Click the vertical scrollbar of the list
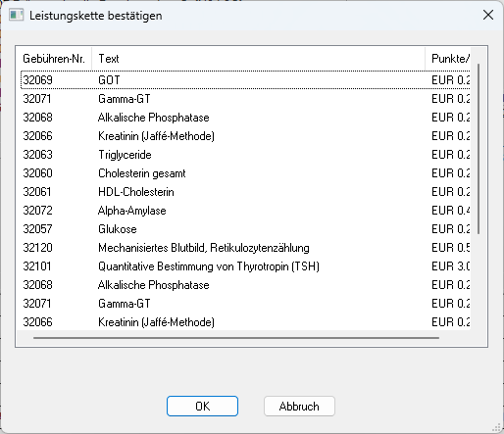 [479, 149]
